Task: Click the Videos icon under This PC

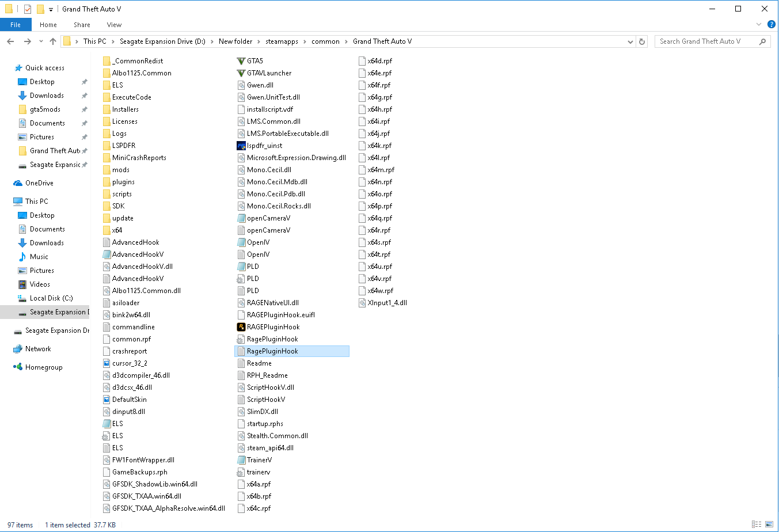Action: click(22, 284)
